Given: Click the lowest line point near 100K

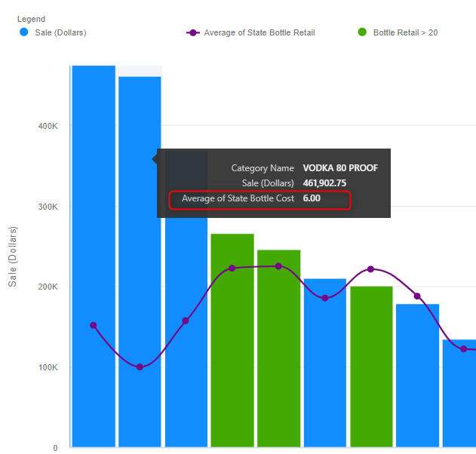Looking at the screenshot, I should pyautogui.click(x=140, y=367).
